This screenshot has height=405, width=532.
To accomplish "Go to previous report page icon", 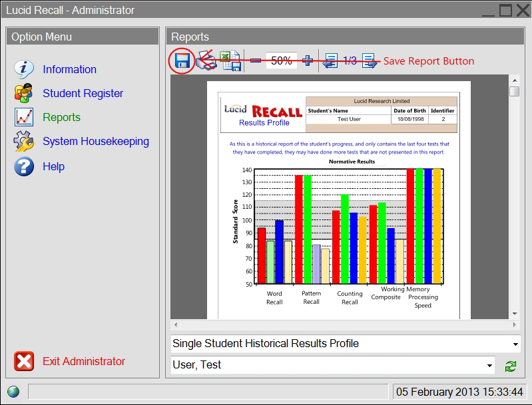I will tap(330, 61).
